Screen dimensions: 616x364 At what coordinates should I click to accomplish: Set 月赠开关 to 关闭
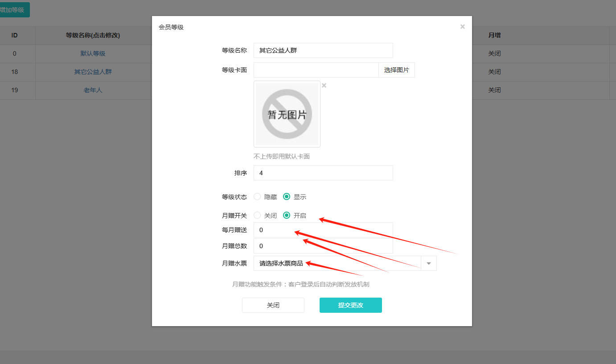coord(257,215)
